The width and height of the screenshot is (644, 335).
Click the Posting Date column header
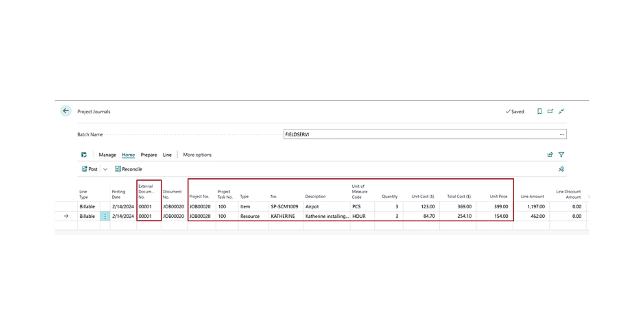coord(118,194)
